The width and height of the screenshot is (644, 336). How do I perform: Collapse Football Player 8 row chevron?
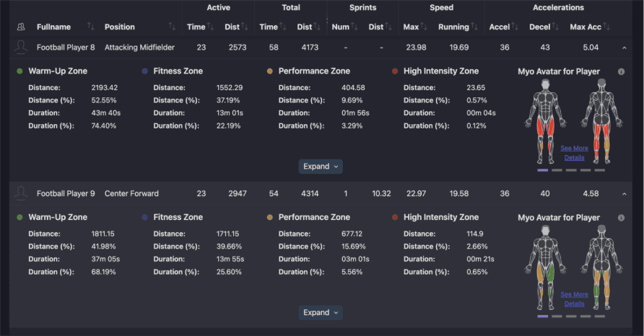click(624, 48)
